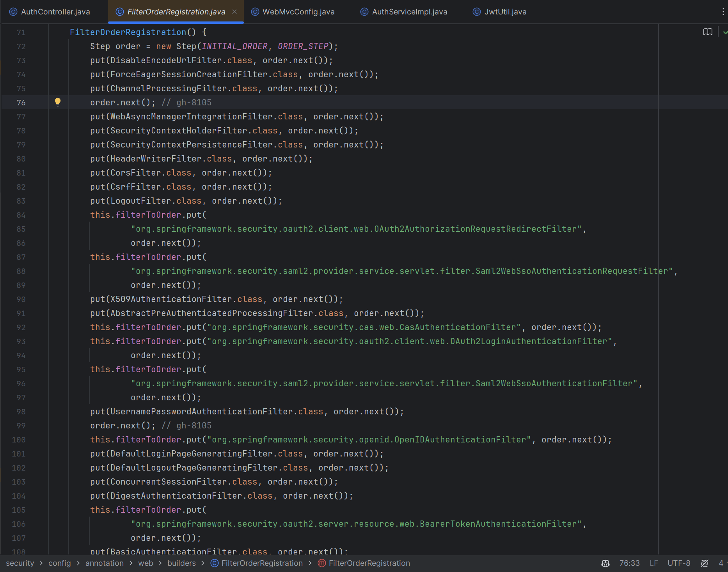
Task: Click the class icon of AuthServiceImpl.java tab
Action: (364, 12)
